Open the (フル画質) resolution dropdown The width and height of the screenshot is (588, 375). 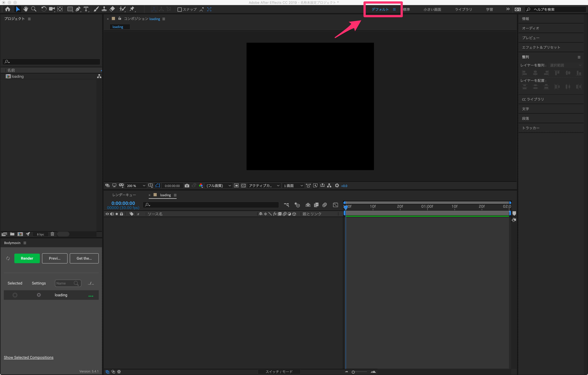click(218, 186)
